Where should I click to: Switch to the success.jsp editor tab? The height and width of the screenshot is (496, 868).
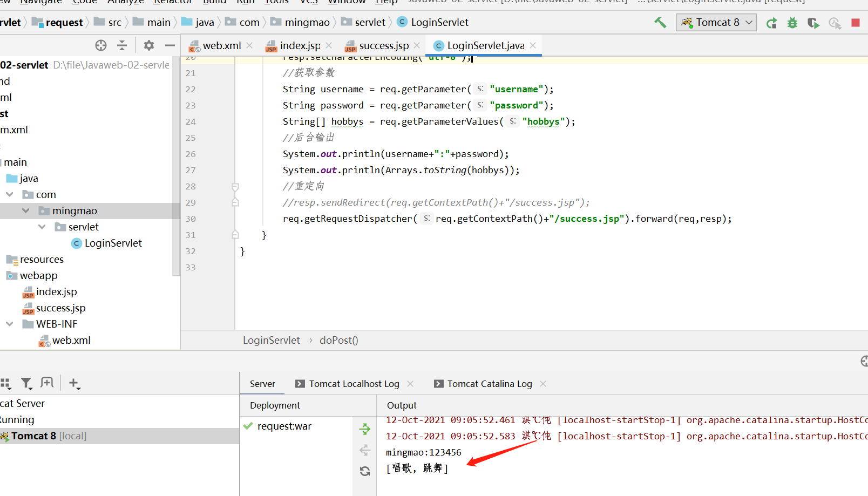(x=377, y=46)
